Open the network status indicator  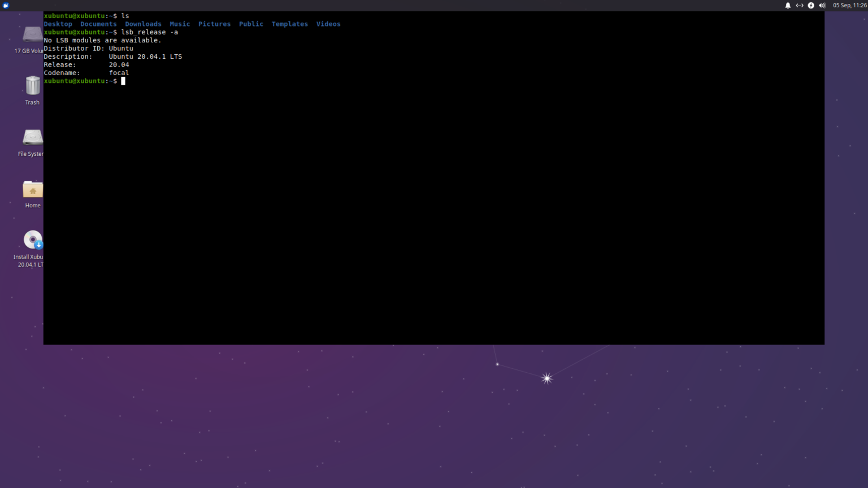click(x=800, y=5)
